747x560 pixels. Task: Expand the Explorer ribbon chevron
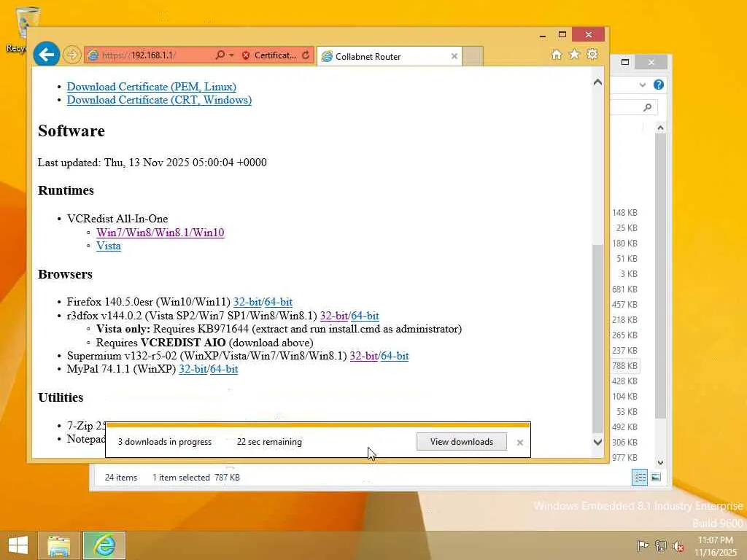click(x=642, y=85)
